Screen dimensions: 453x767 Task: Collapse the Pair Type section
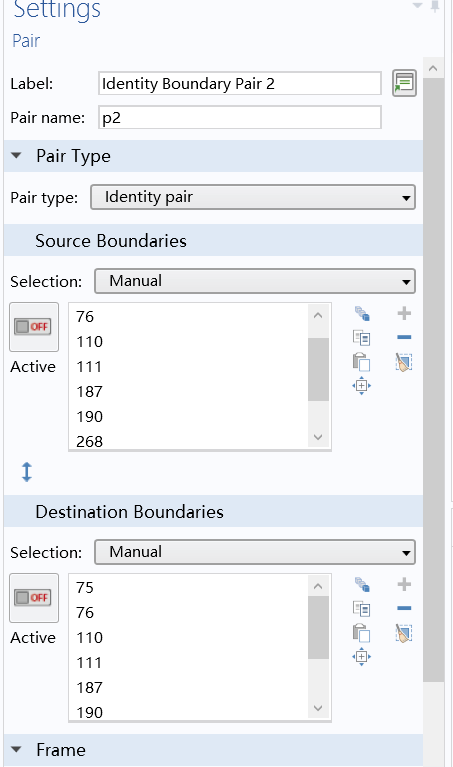click(x=17, y=156)
